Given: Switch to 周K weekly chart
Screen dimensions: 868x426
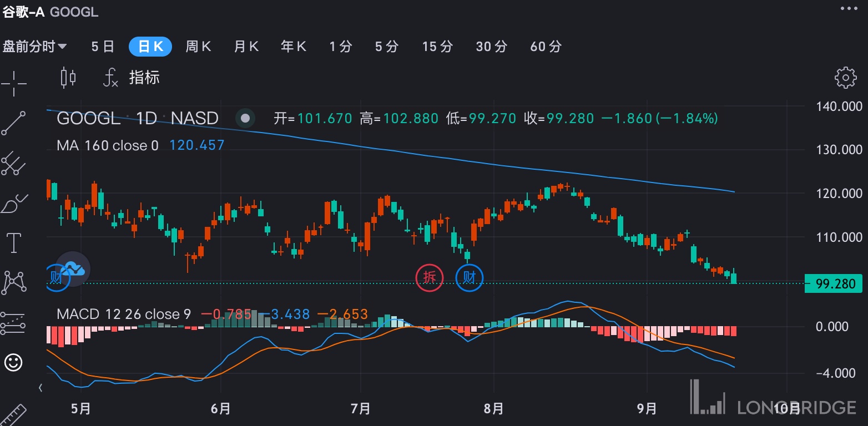Looking at the screenshot, I should (198, 47).
